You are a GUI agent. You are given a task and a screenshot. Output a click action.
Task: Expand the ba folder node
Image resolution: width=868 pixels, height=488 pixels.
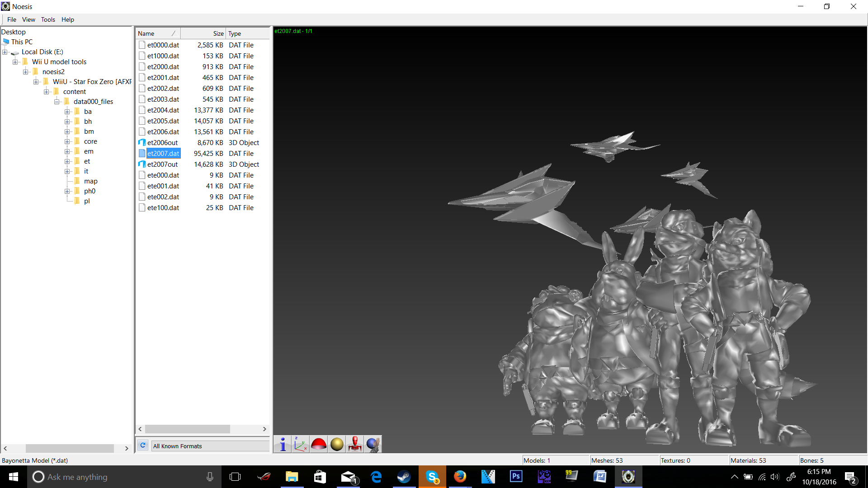pos(67,112)
